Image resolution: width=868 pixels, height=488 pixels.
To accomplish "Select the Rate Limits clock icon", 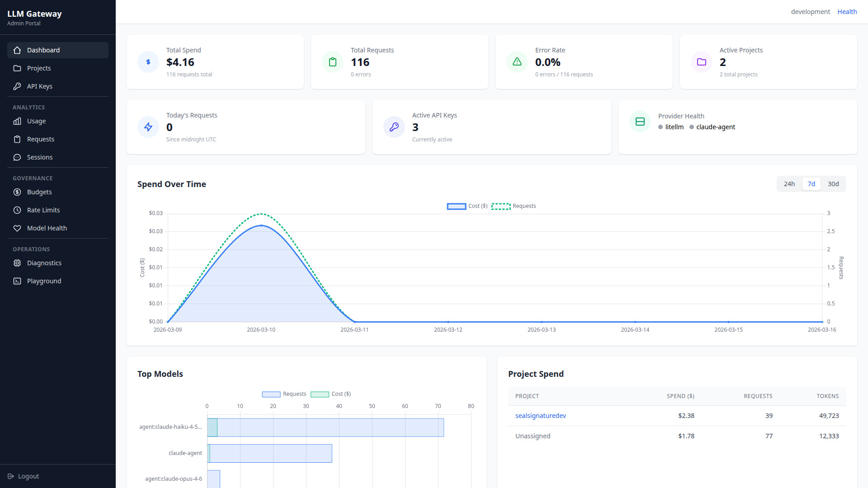I will coord(17,210).
